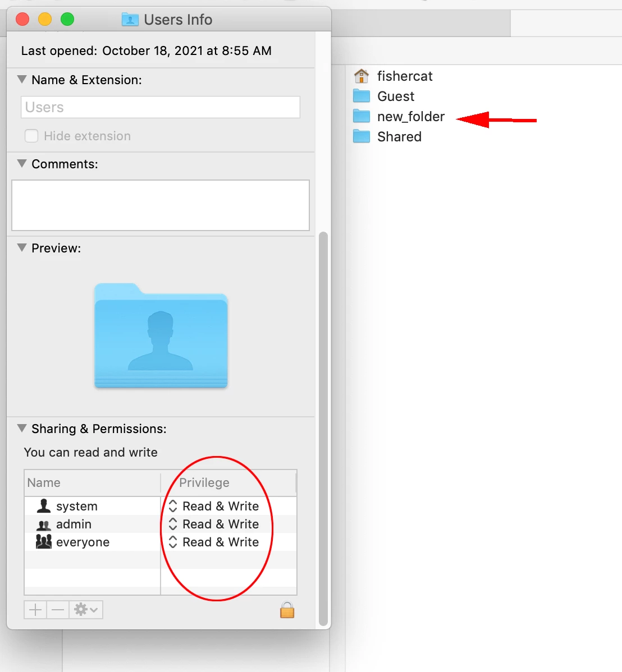The height and width of the screenshot is (672, 622).
Task: Click the admin group icon
Action: [x=43, y=524]
